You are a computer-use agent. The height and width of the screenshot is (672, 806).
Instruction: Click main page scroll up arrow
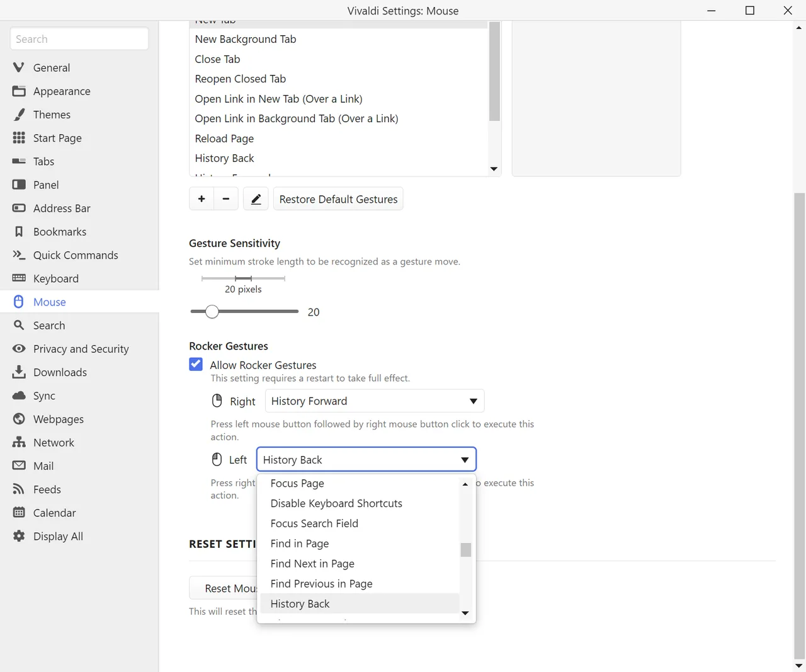click(799, 27)
